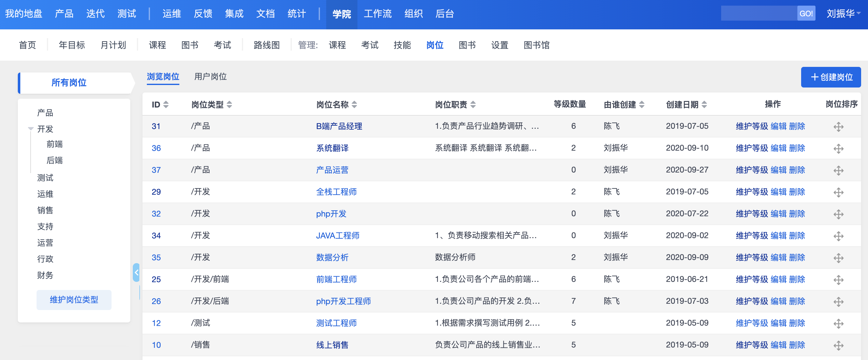This screenshot has width=868, height=360.
Task: Click 维护等级 for 系统翻译 row
Action: pos(752,148)
